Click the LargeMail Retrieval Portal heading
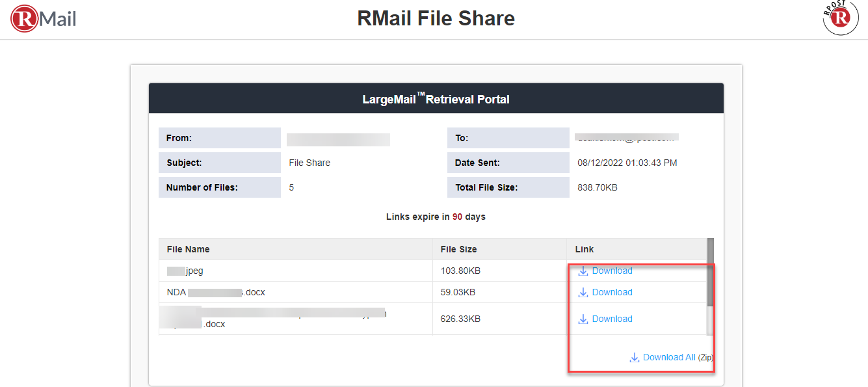This screenshot has width=868, height=387. pos(436,99)
